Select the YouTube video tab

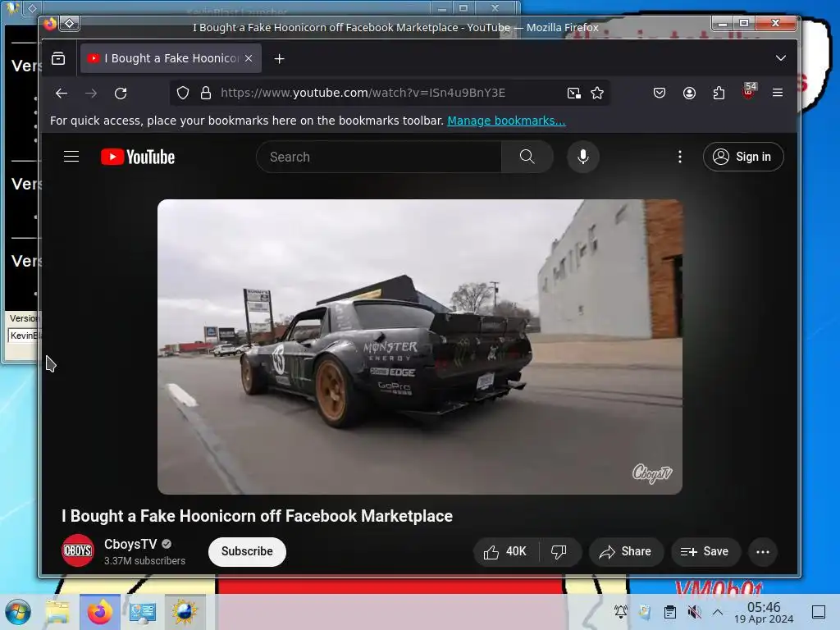click(x=171, y=58)
